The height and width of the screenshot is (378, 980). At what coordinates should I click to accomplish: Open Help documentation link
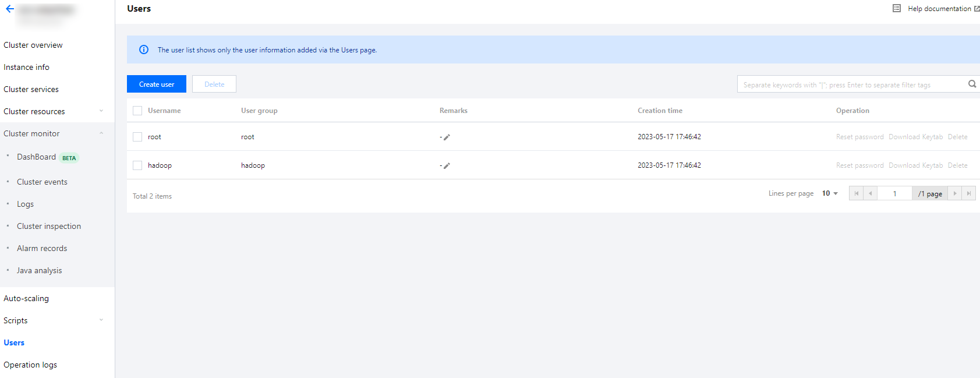(939, 9)
